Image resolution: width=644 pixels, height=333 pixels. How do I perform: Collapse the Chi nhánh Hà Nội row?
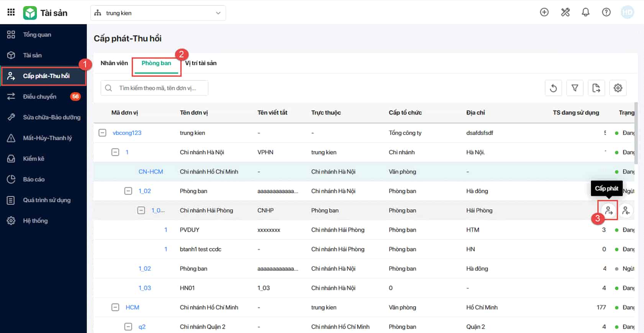[115, 152]
